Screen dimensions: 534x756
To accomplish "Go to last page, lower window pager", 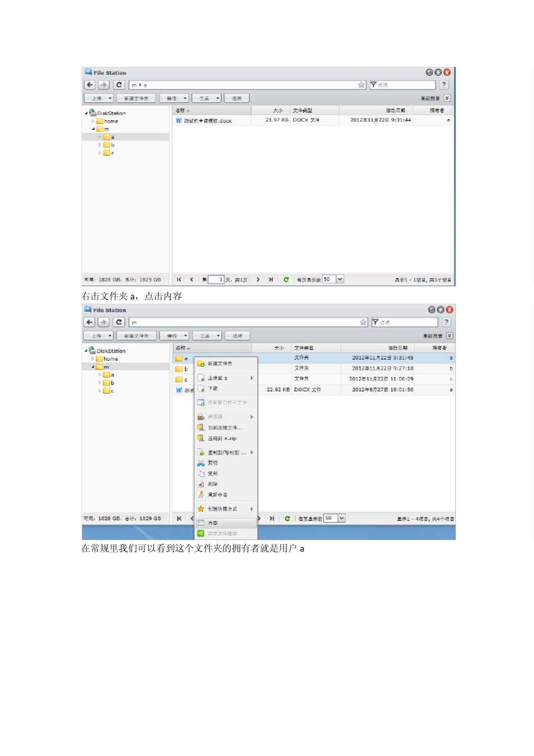I will pyautogui.click(x=271, y=519).
